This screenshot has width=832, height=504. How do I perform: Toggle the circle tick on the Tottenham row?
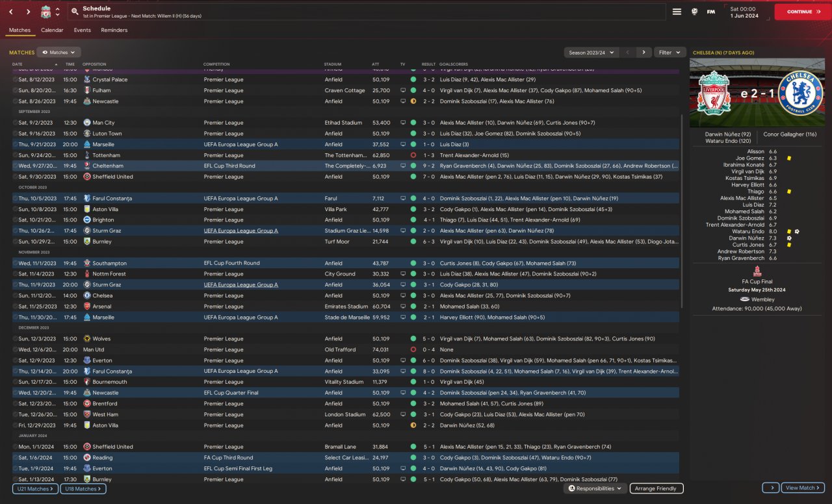coord(15,155)
